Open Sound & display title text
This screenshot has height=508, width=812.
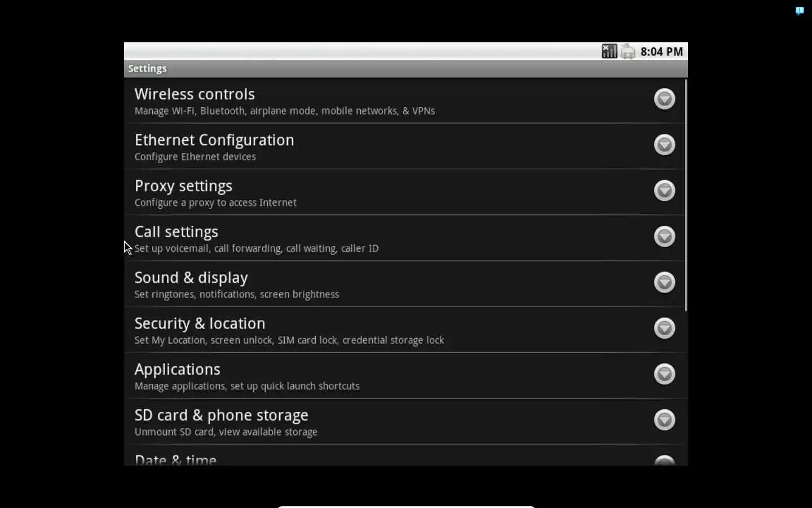click(x=191, y=278)
